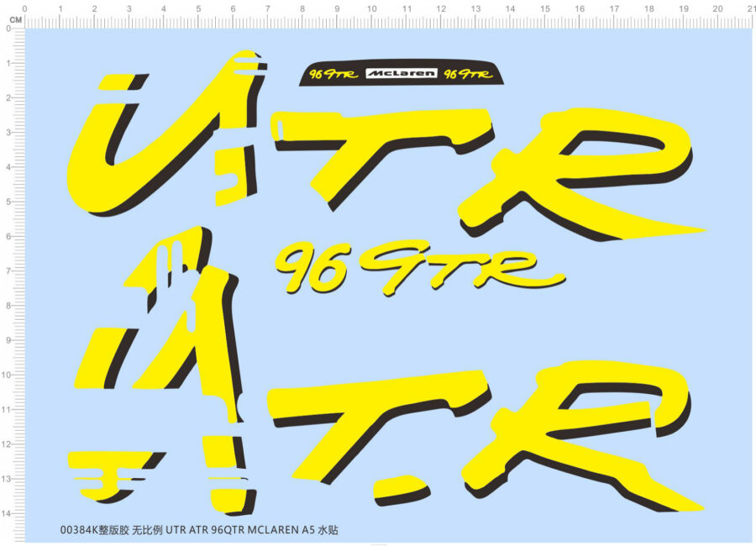
Task: Click the 13 mark on the vertical ruler
Action: pyautogui.click(x=8, y=475)
